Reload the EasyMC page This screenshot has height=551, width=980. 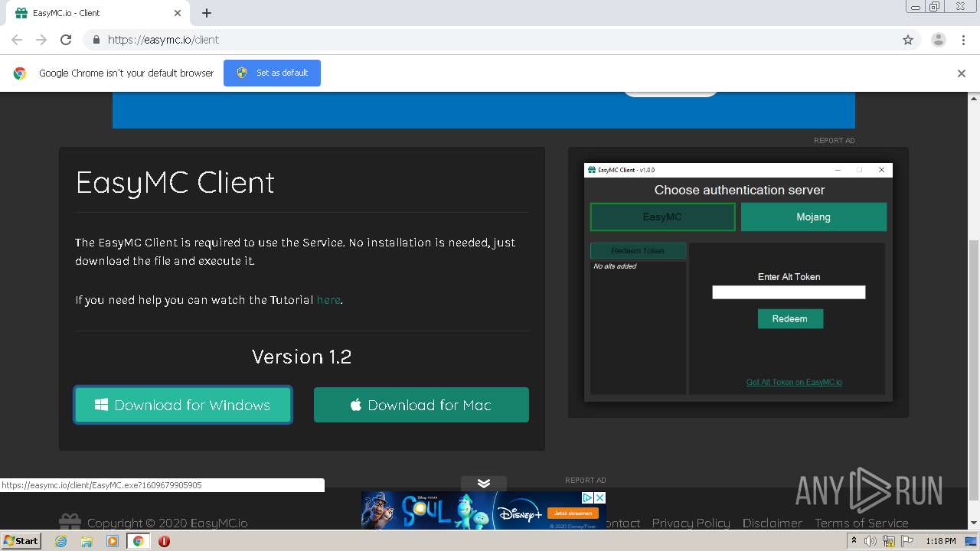tap(66, 40)
